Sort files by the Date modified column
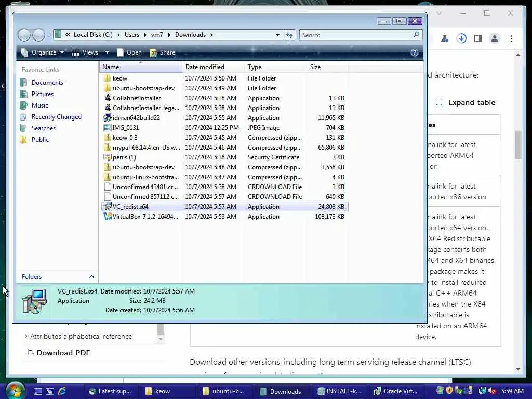Image resolution: width=532 pixels, height=399 pixels. [213, 67]
